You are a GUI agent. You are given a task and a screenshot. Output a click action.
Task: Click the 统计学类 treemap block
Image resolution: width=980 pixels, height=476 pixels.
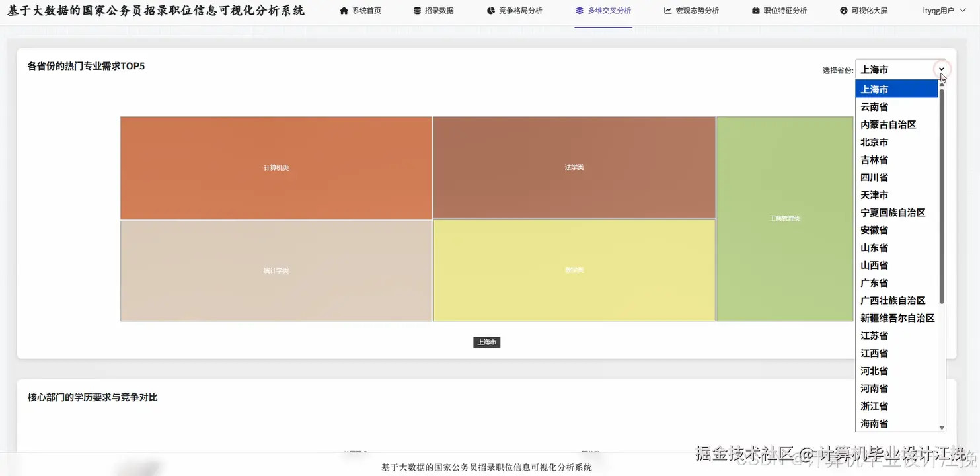pos(276,271)
